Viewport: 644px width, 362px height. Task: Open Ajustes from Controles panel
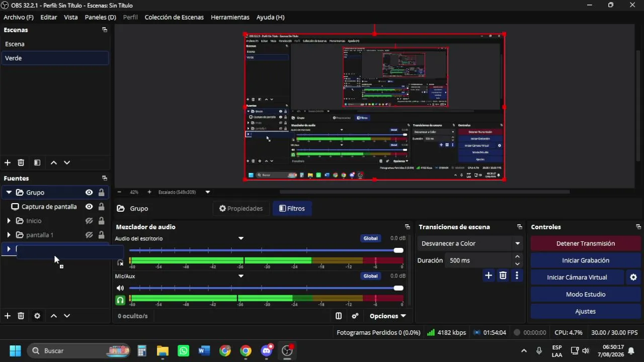pyautogui.click(x=586, y=311)
